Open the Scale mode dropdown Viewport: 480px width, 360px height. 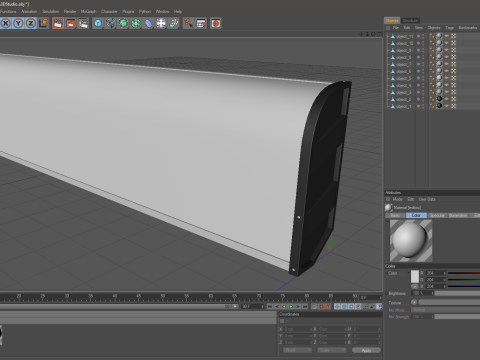tap(332, 350)
